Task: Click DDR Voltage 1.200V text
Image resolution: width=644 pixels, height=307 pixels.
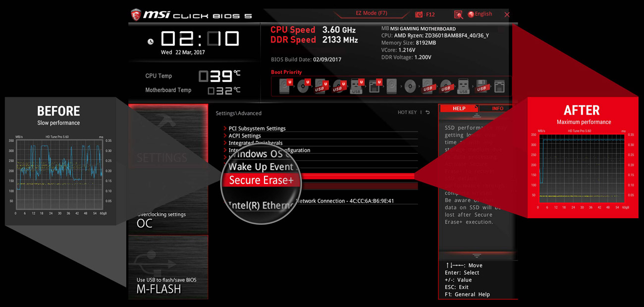Action: (x=406, y=58)
